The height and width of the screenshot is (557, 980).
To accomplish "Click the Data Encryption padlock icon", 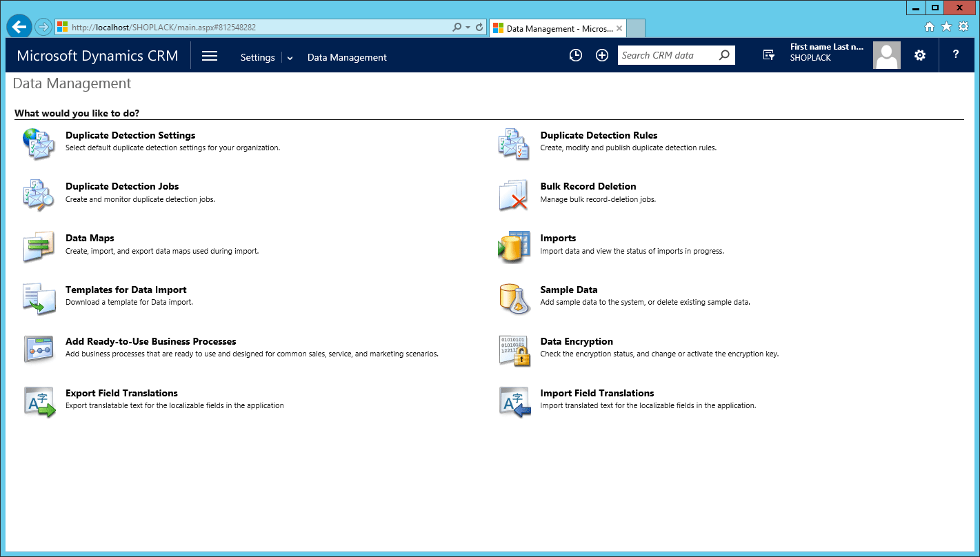I will pyautogui.click(x=514, y=350).
